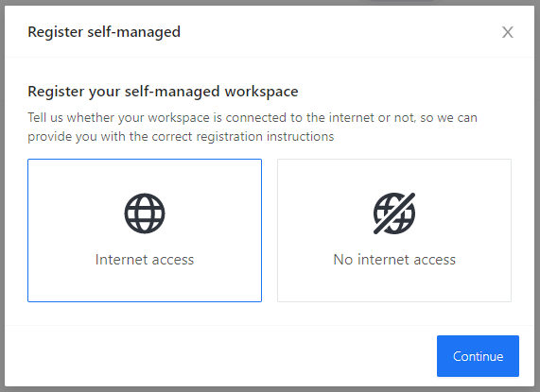The height and width of the screenshot is (392, 540).
Task: Dismiss the dialog with the X icon
Action: (x=507, y=32)
